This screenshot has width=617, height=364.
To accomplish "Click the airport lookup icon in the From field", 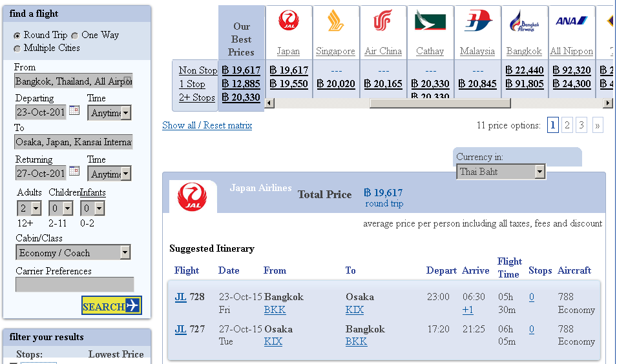I will 127,80.
